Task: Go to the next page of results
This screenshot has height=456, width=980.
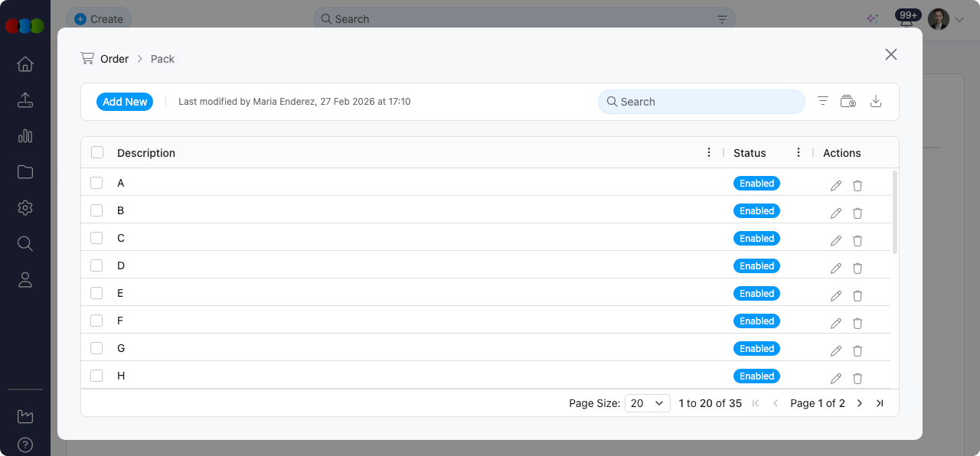Action: tap(860, 403)
